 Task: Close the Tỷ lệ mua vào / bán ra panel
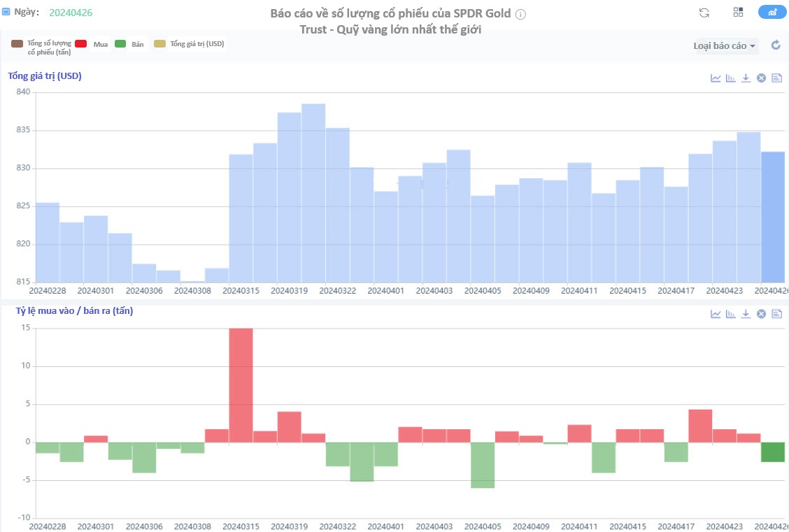pos(761,314)
